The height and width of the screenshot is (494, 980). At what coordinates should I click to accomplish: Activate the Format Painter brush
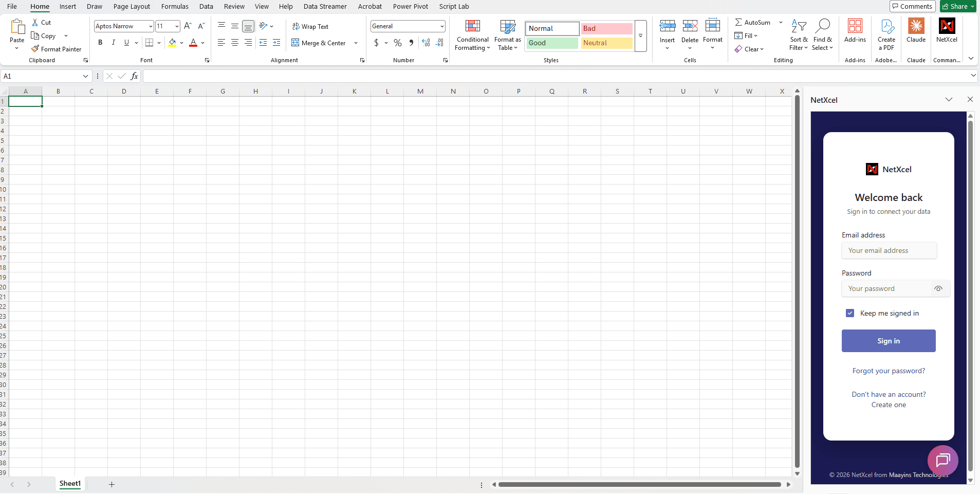pos(35,49)
